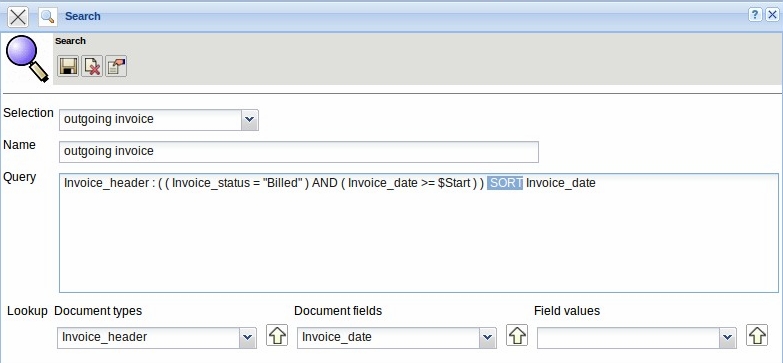This screenshot has width=783, height=363.
Task: Click the Selection label
Action: pyautogui.click(x=28, y=113)
